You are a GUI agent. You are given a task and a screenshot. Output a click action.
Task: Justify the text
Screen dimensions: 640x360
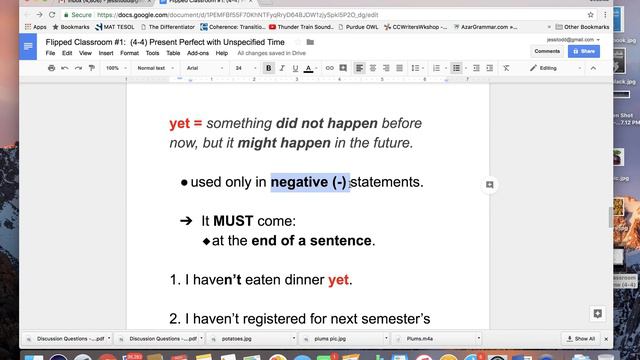[x=400, y=68]
